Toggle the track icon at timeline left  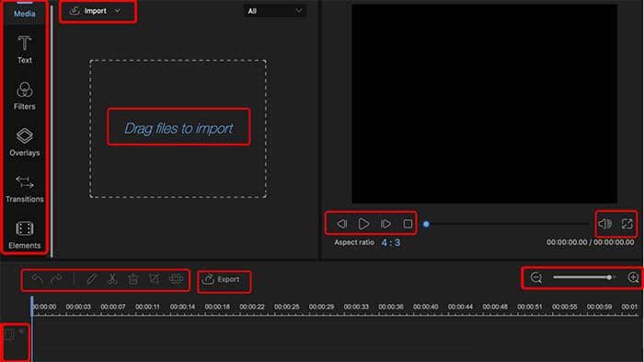coord(9,335)
